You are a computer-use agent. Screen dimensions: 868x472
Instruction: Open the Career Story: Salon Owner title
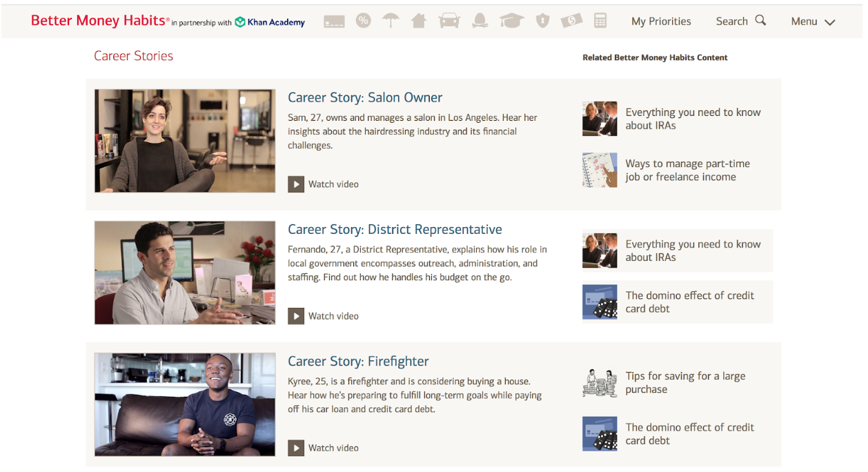pyautogui.click(x=365, y=97)
